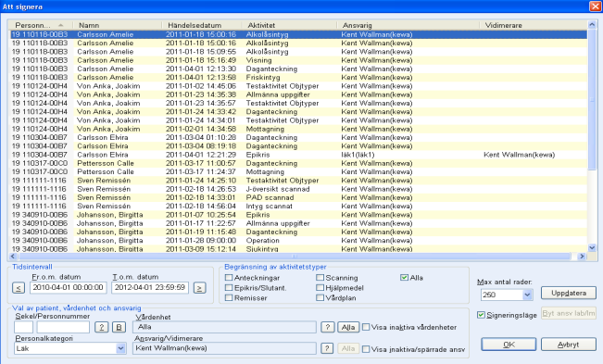This screenshot has height=364, width=603.
Task: Check the Hjälpmedel checkbox
Action: coord(320,287)
